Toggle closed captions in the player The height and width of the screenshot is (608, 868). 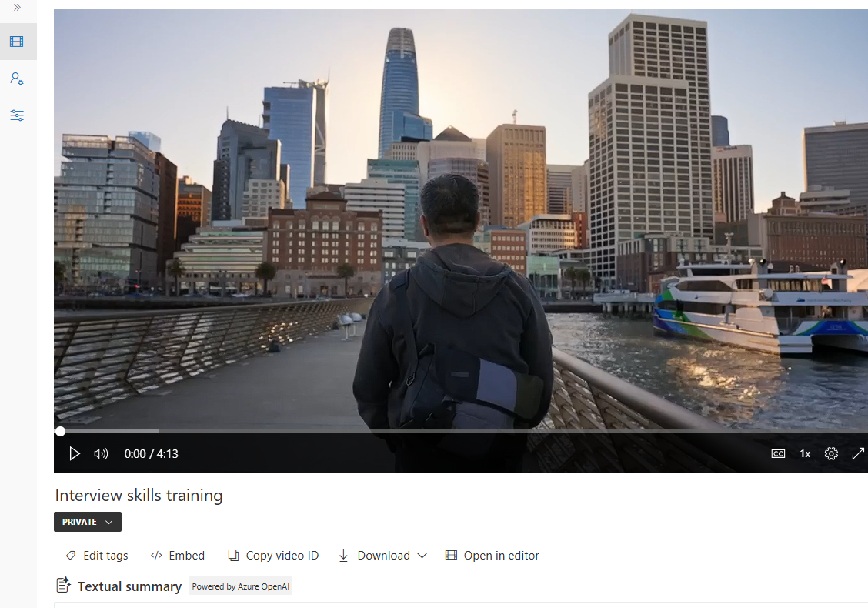tap(778, 453)
